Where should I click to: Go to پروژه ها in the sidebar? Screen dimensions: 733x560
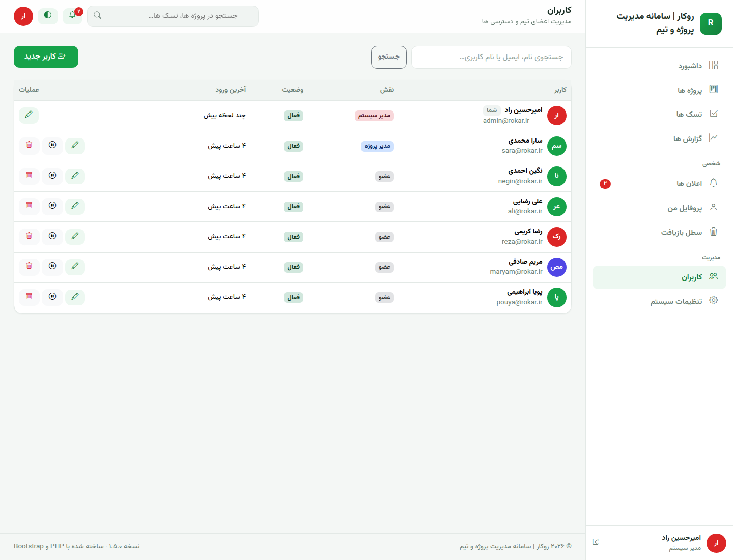coord(659,90)
